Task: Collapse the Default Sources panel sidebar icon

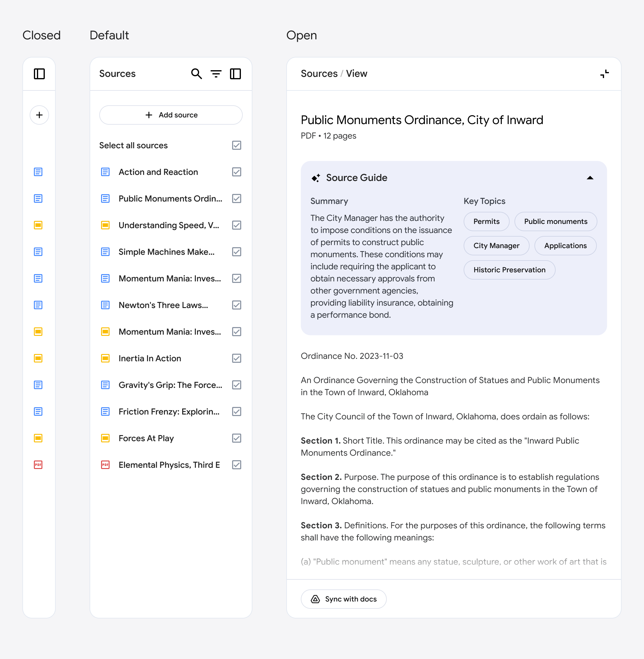Action: [235, 74]
